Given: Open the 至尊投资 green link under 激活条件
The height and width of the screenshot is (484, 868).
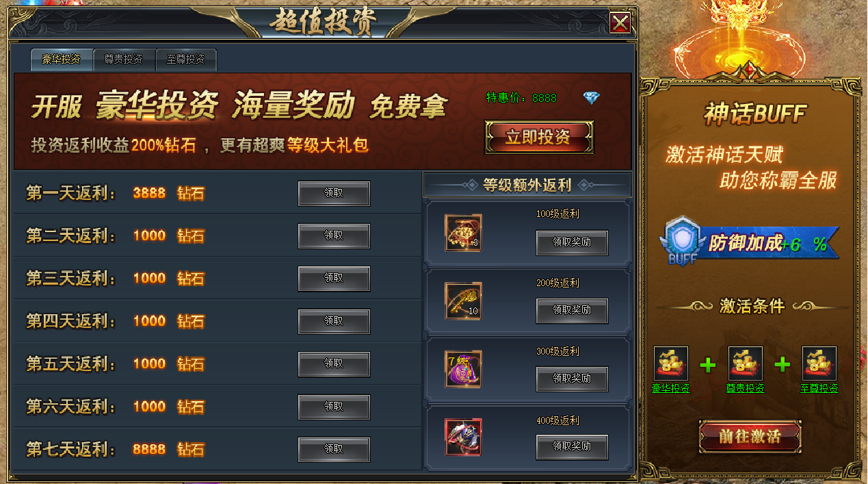Looking at the screenshot, I should pos(819,388).
